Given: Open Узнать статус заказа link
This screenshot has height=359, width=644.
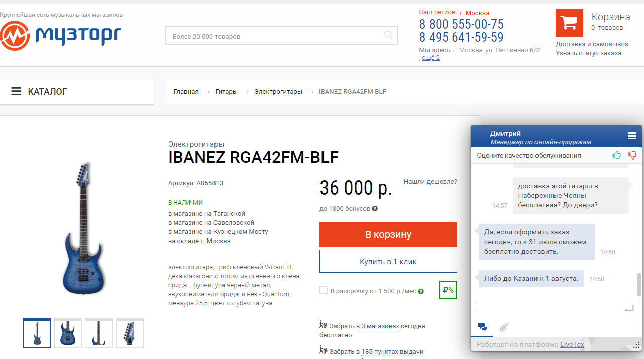Looking at the screenshot, I should pos(588,53).
